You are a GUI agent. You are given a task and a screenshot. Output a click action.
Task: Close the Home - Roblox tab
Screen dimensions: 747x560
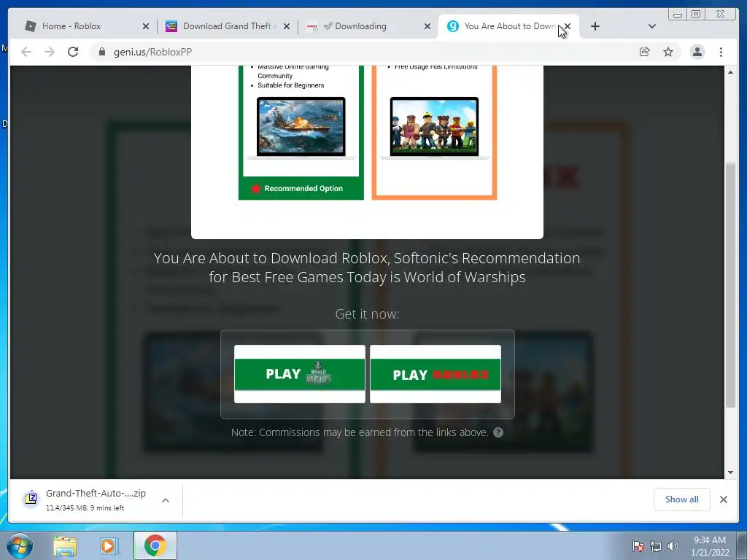coord(146,27)
